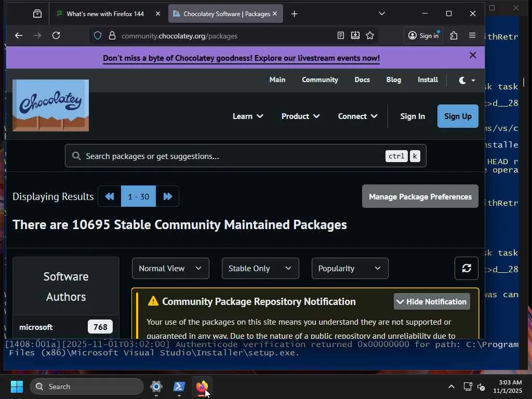Open the Normal View dropdown
Viewport: 532px width, 399px height.
coord(170,269)
